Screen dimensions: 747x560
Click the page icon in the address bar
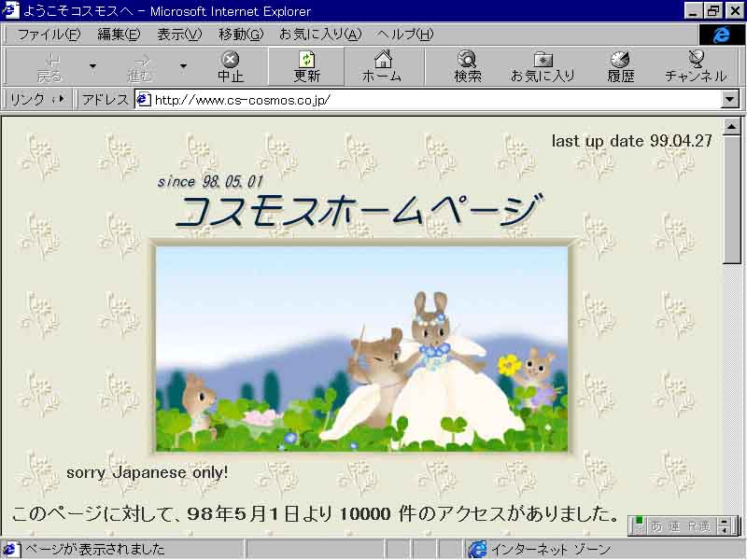144,100
